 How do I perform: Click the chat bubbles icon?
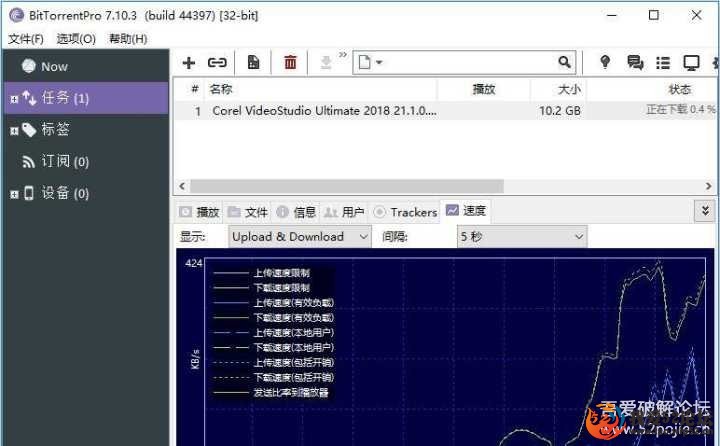(635, 62)
